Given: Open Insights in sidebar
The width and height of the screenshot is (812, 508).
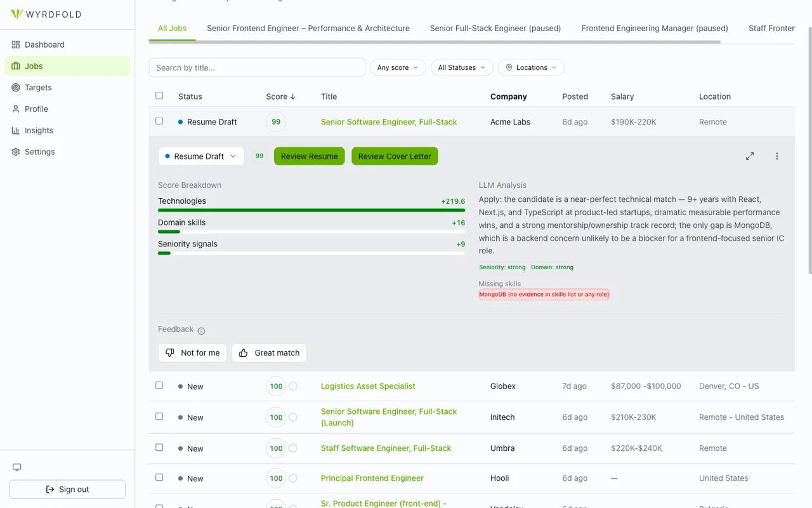Looking at the screenshot, I should (67, 130).
